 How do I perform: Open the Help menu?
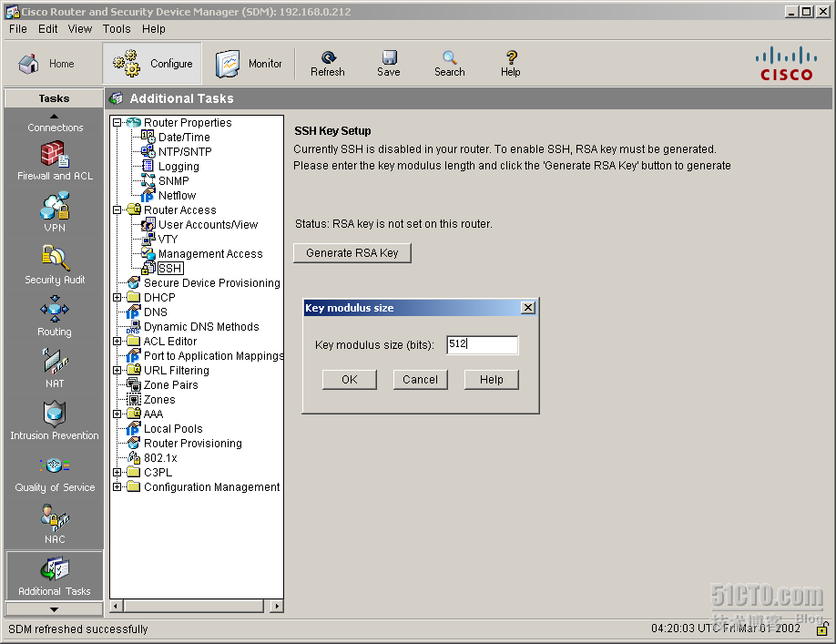tap(154, 29)
